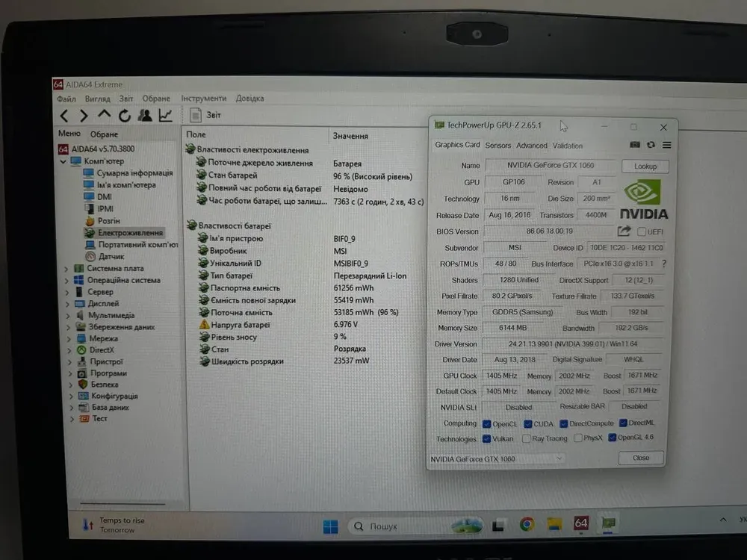
Task: Click the GPU-Z screenshot camera icon
Action: (x=635, y=145)
